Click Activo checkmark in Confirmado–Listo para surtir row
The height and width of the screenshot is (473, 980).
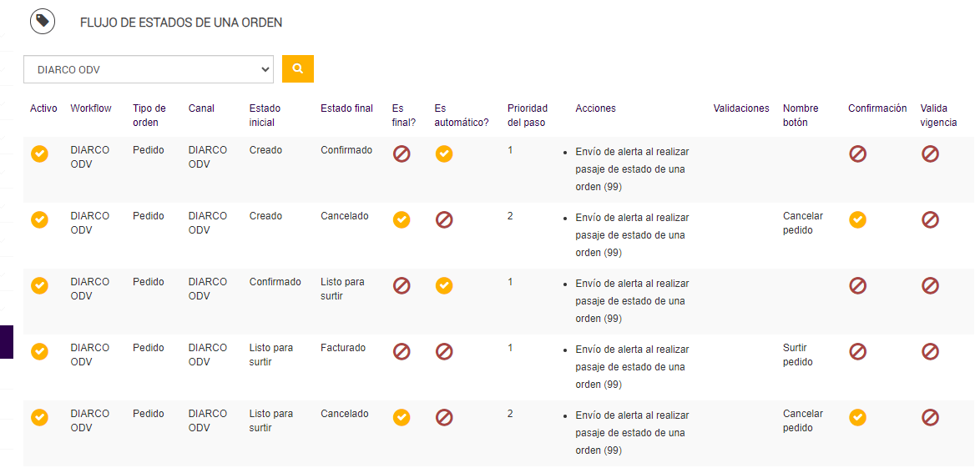click(39, 285)
